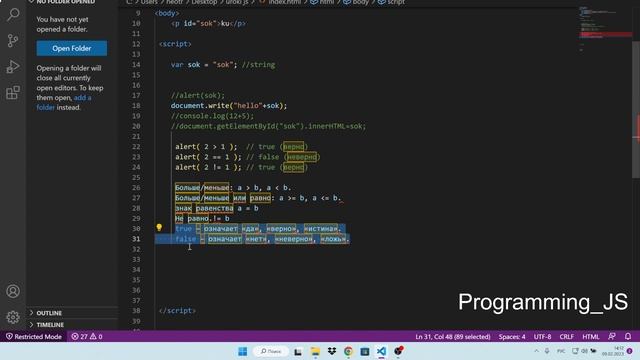Open problems via errors and warnings count
Screen dimensions: 640x360
tap(87, 337)
